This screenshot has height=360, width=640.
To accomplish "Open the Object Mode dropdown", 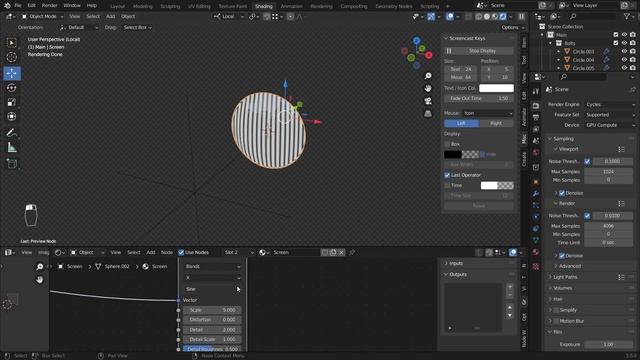I will [x=42, y=16].
